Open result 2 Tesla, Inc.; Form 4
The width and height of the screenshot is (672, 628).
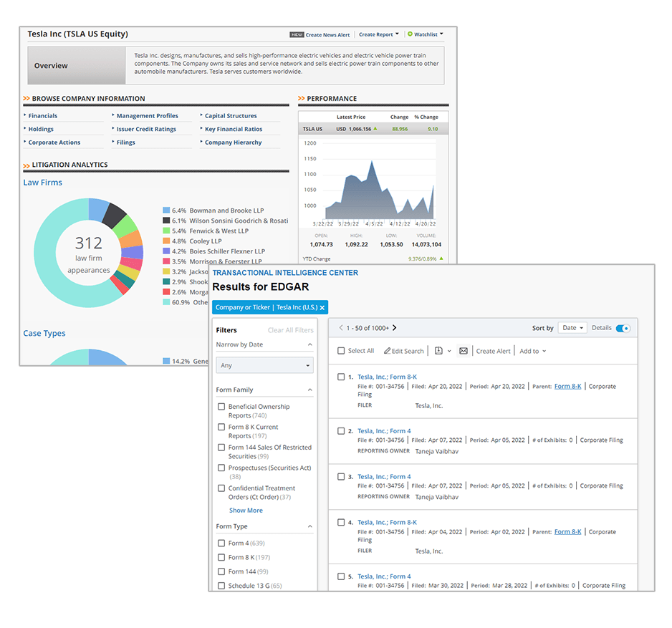tap(385, 431)
